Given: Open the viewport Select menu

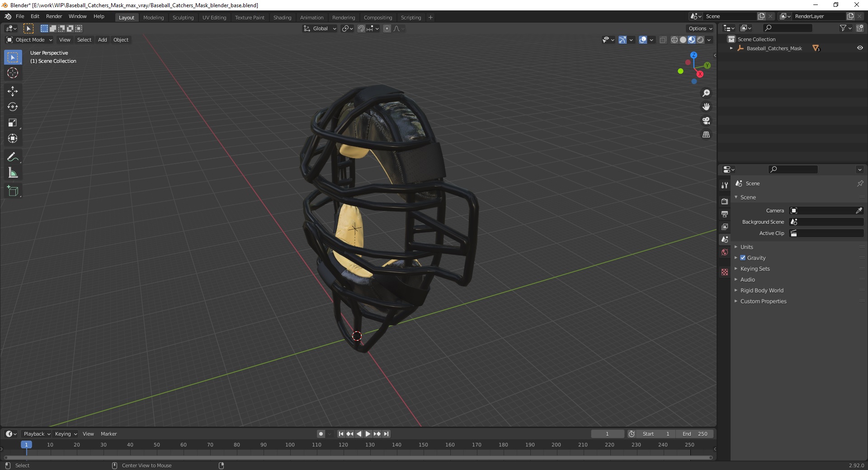Looking at the screenshot, I should (84, 40).
